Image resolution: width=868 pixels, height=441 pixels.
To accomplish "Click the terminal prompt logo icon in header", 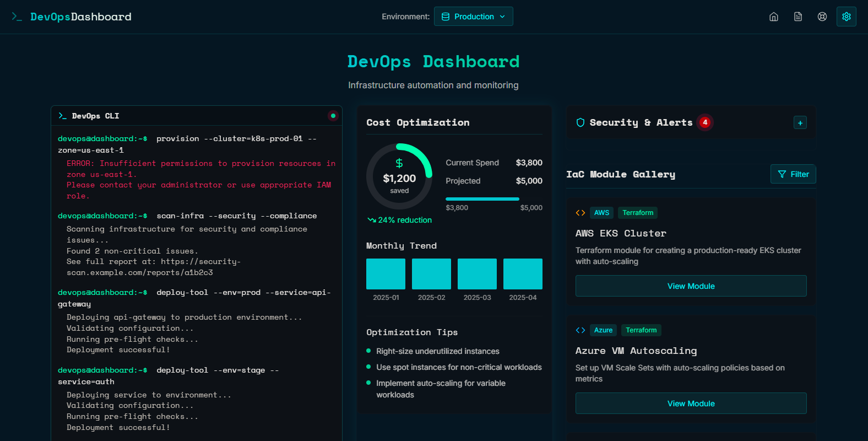I will click(17, 17).
